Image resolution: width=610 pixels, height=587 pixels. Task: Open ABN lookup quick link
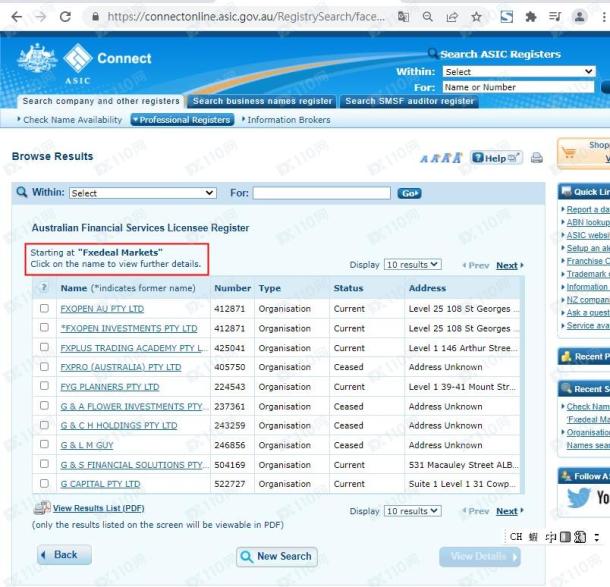588,222
